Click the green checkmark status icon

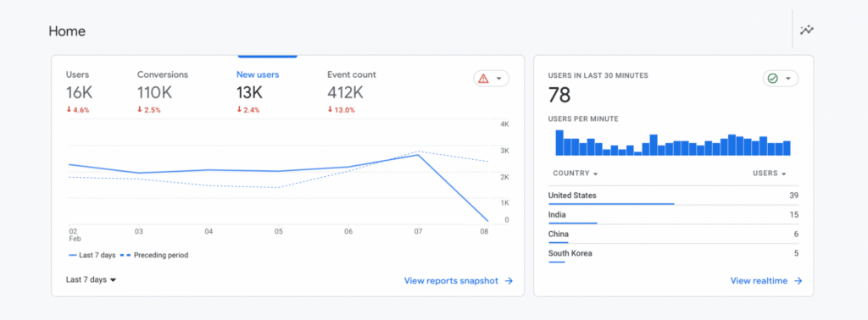pos(773,79)
